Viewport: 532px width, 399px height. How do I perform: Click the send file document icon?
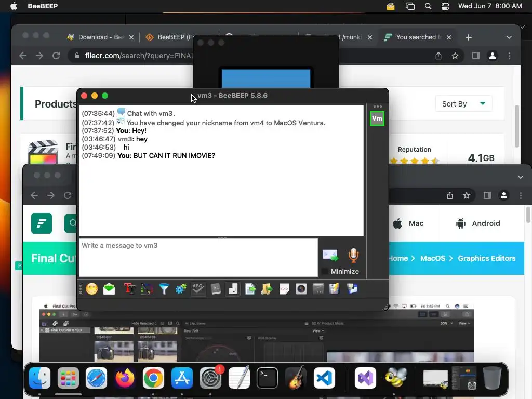coord(250,289)
